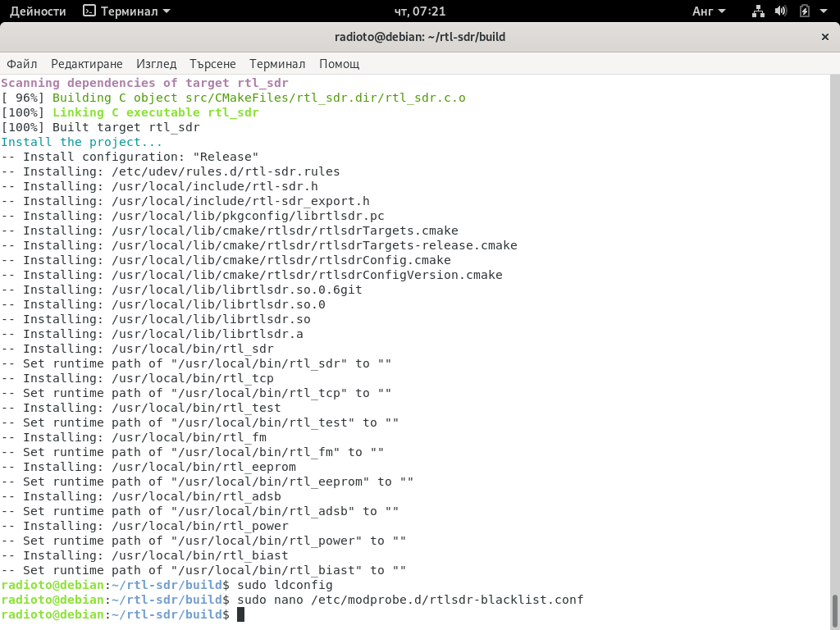The height and width of the screenshot is (630, 840).
Task: Open the Анг keyboard layout selector
Action: point(709,11)
